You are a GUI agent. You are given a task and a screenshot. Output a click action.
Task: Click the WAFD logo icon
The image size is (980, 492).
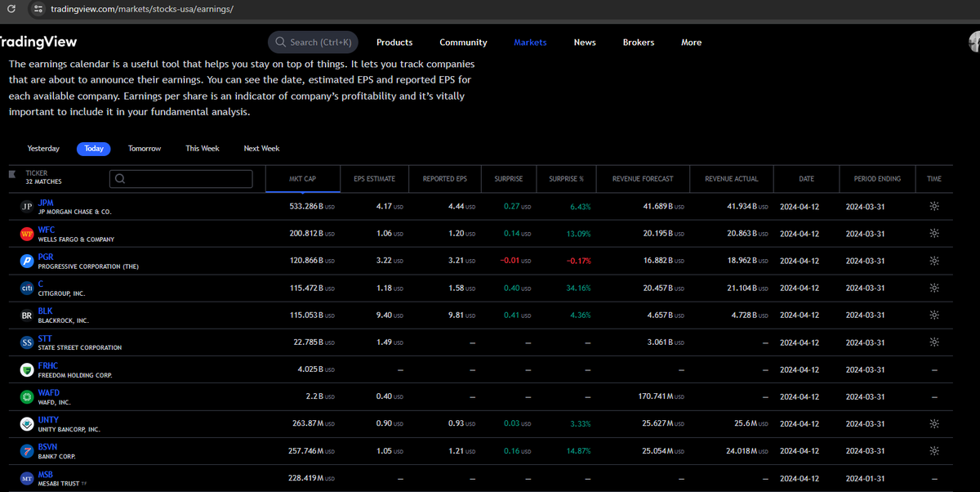click(26, 396)
